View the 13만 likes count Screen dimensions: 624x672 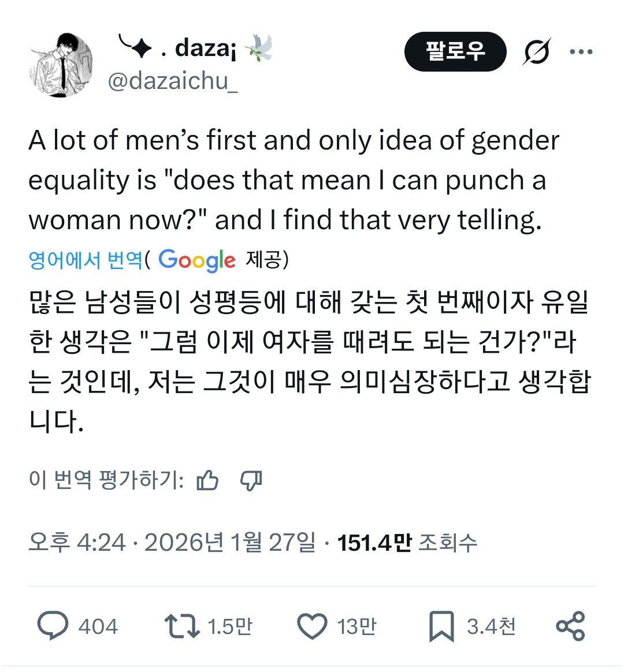tap(356, 626)
